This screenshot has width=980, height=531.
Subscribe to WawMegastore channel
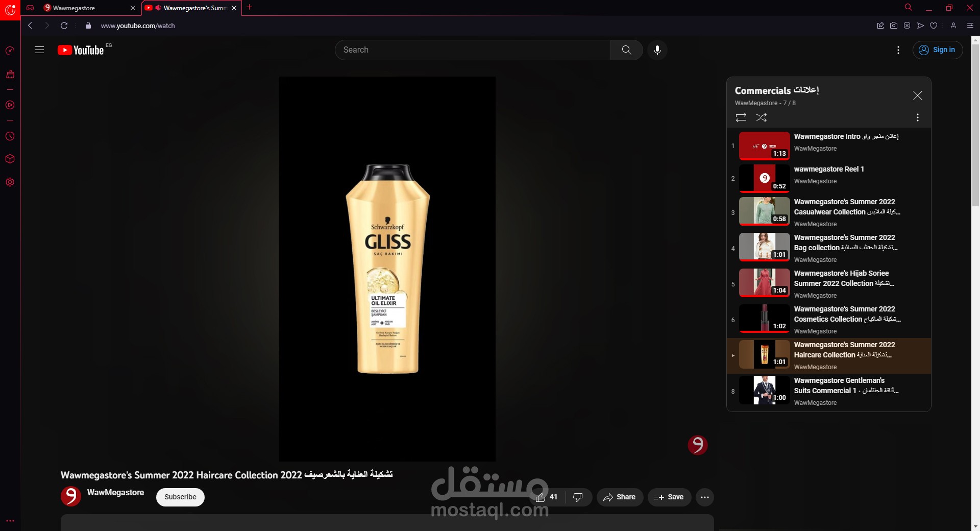(180, 497)
